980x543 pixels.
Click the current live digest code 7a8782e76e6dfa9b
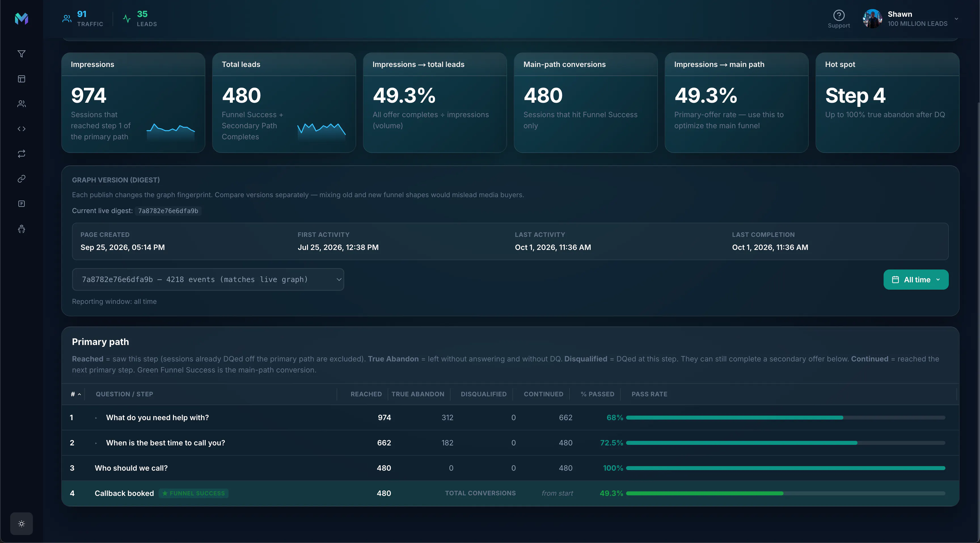point(168,211)
